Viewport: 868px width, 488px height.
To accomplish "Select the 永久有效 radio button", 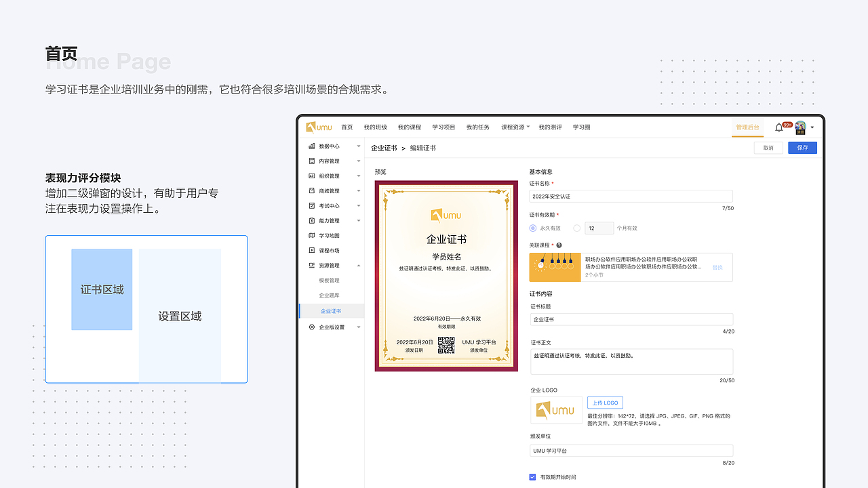I will 533,228.
